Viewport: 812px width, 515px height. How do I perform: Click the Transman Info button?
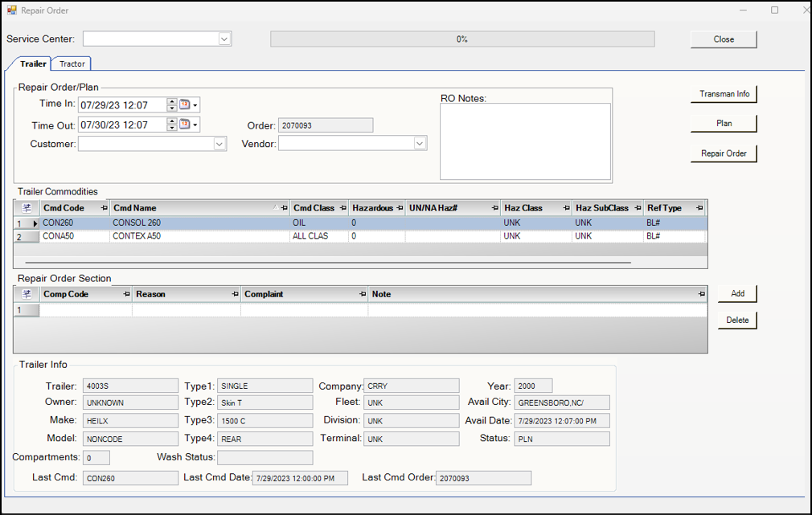(x=724, y=94)
